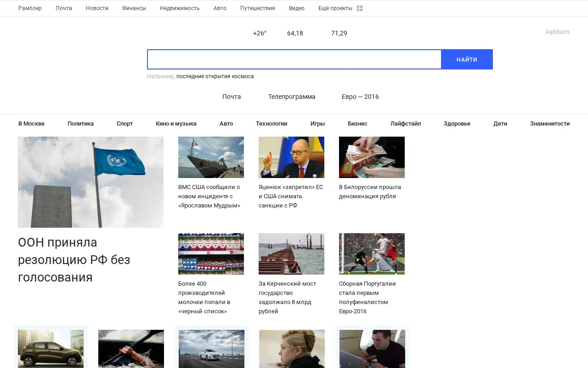Select 'Кино и музыка' category
Viewport: 588px width, 368px height.
click(176, 124)
